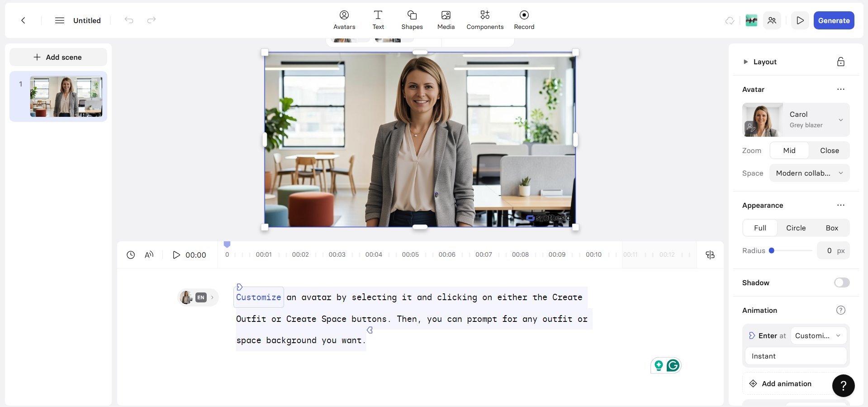The image size is (868, 407).
Task: Choose the Circle appearance option
Action: 796,228
